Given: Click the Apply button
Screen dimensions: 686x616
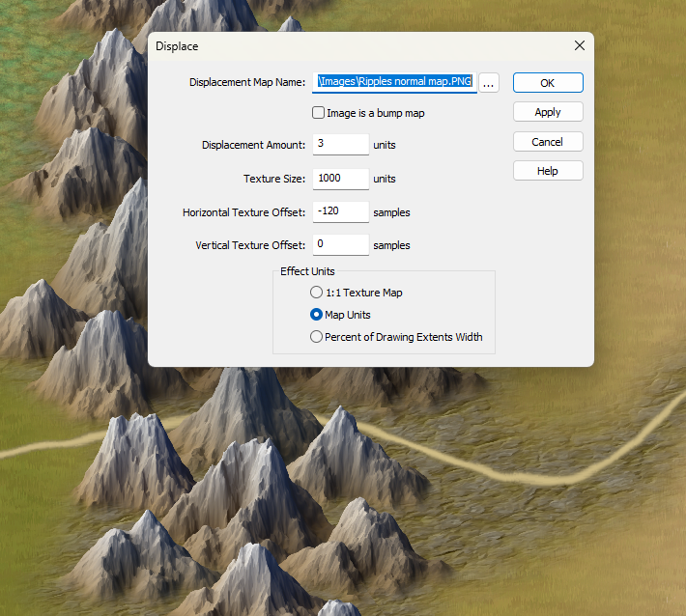Looking at the screenshot, I should click(x=548, y=112).
